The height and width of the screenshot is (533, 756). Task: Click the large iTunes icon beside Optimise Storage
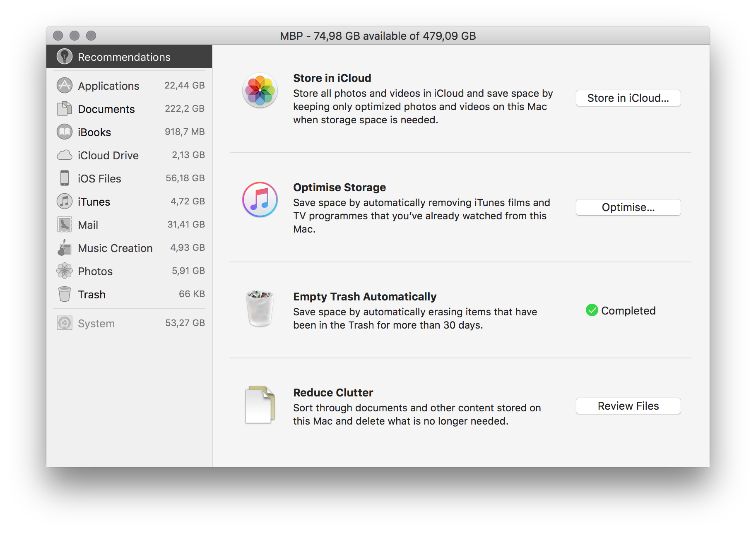[x=260, y=199]
